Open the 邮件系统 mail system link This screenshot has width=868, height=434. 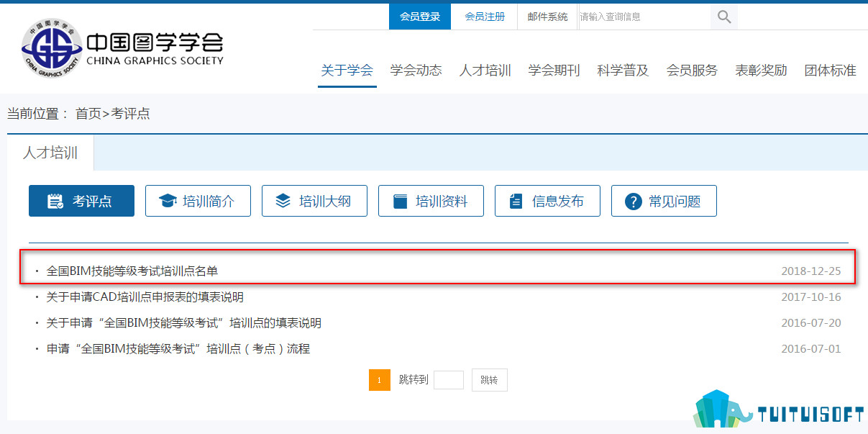547,17
